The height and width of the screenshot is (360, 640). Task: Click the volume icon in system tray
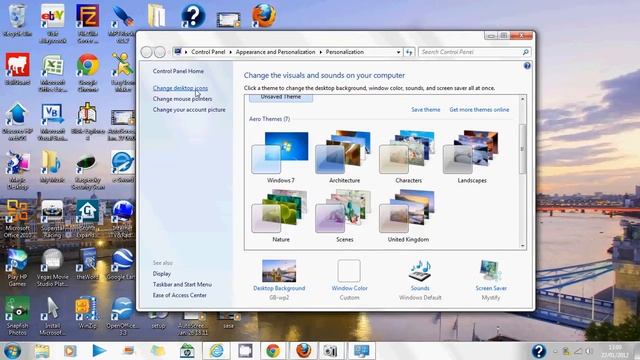[589, 351]
